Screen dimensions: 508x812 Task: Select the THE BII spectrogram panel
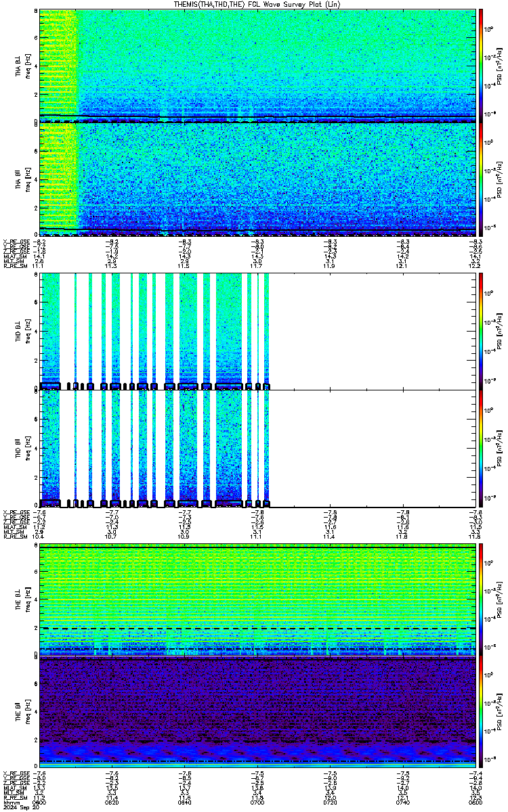257,713
